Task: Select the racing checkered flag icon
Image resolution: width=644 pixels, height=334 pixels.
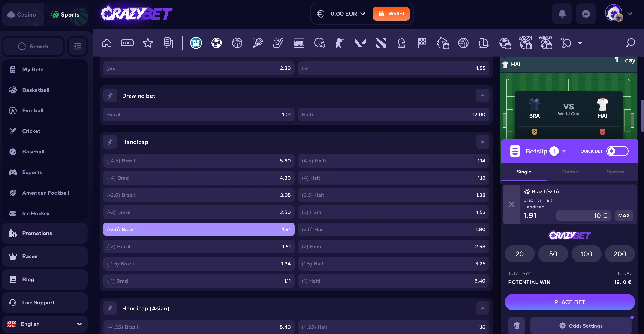Action: point(422,43)
